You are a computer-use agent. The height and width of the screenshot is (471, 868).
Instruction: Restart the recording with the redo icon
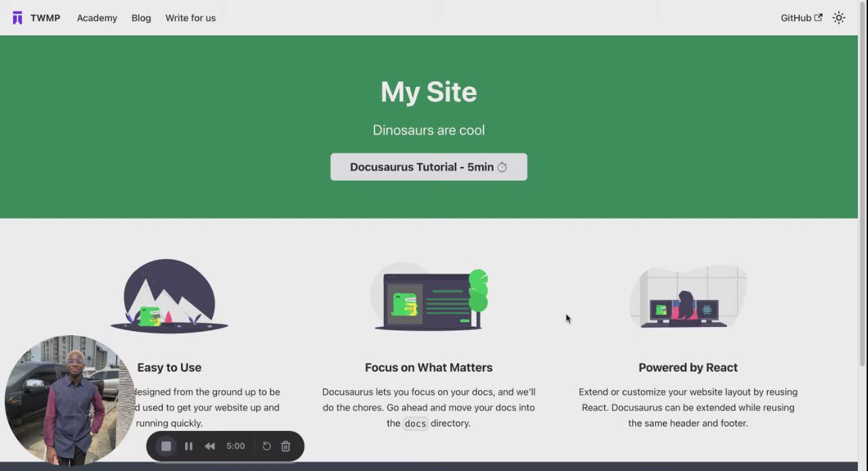click(x=267, y=446)
